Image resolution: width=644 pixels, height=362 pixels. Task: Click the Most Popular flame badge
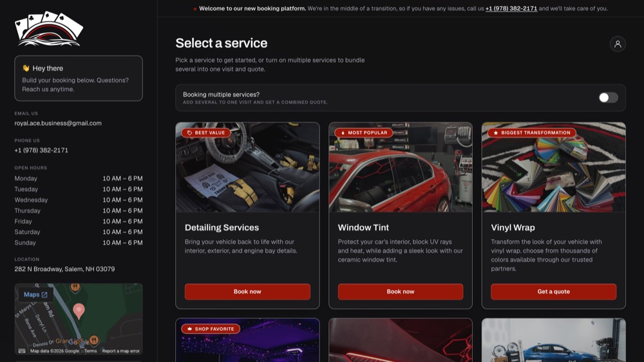click(364, 133)
